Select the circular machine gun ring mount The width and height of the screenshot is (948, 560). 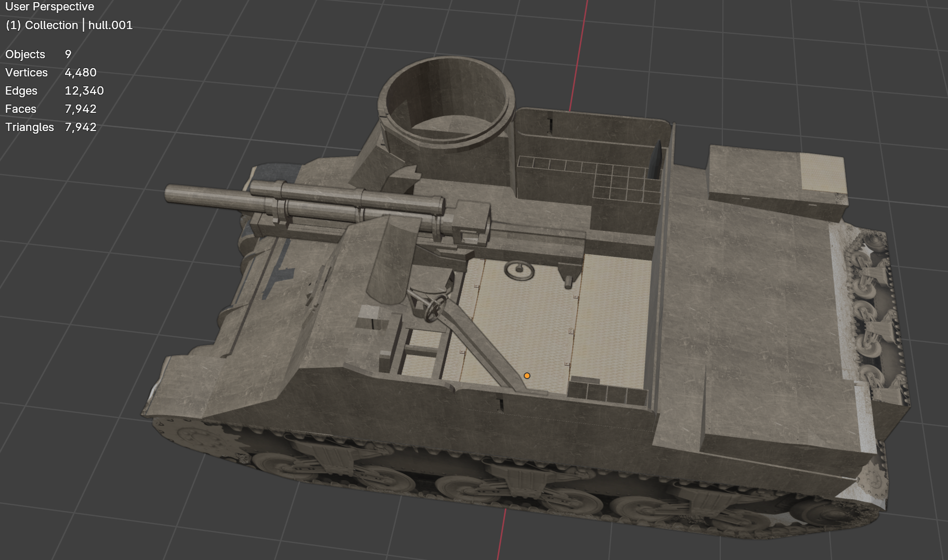point(446,103)
